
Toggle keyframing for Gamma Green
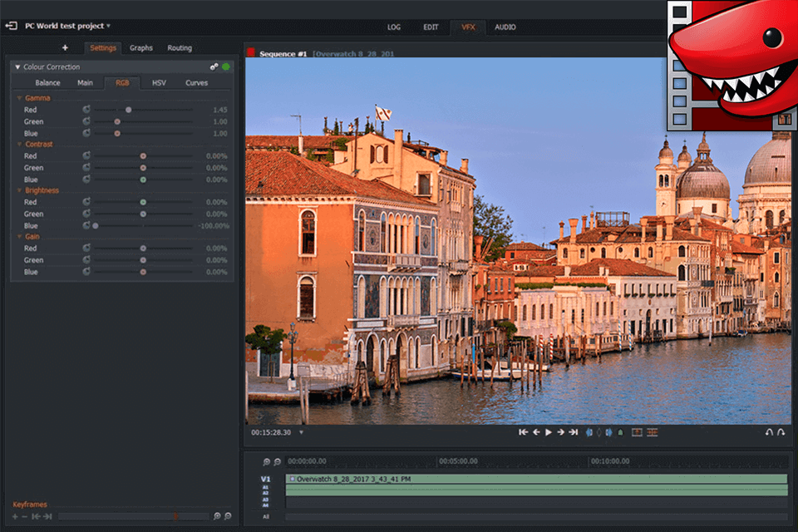[86, 121]
